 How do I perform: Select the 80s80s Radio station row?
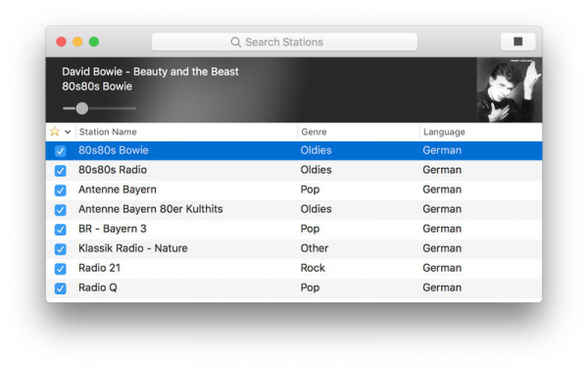pyautogui.click(x=294, y=170)
